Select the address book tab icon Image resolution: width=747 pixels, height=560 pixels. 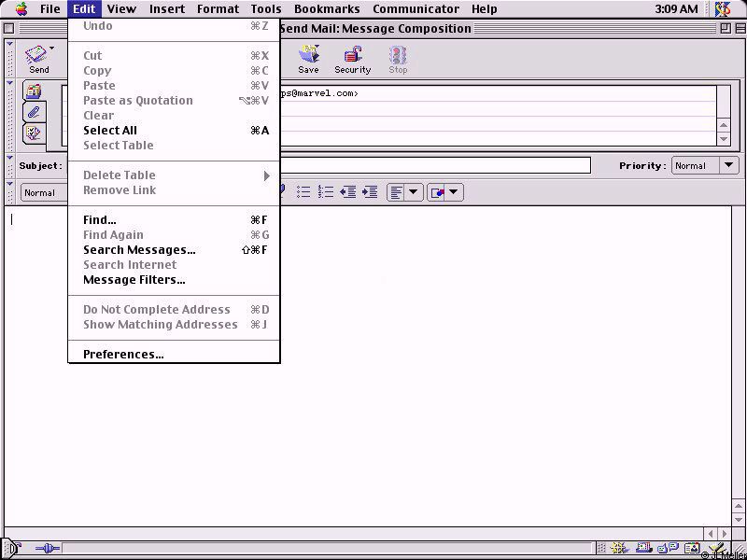pos(34,91)
